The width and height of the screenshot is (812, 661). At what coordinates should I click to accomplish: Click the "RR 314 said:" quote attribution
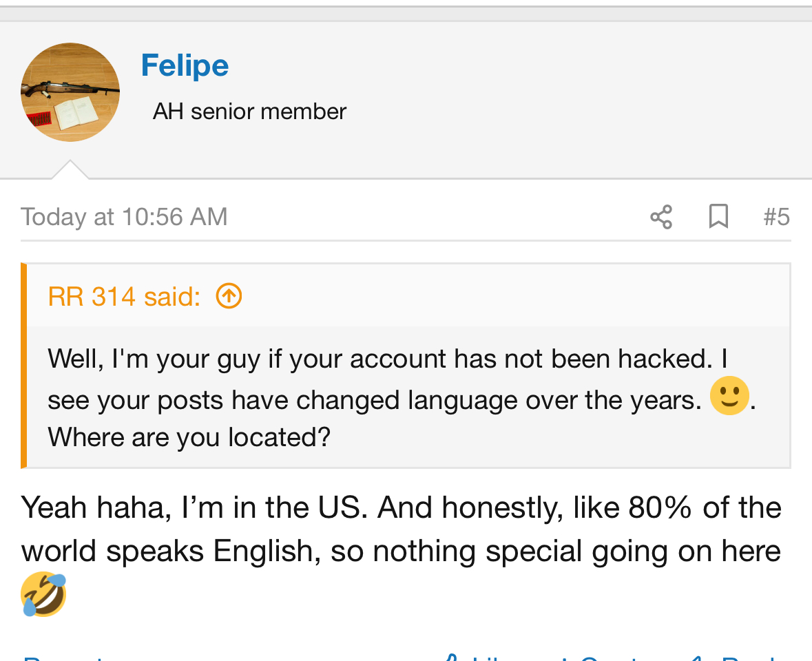pyautogui.click(x=125, y=297)
